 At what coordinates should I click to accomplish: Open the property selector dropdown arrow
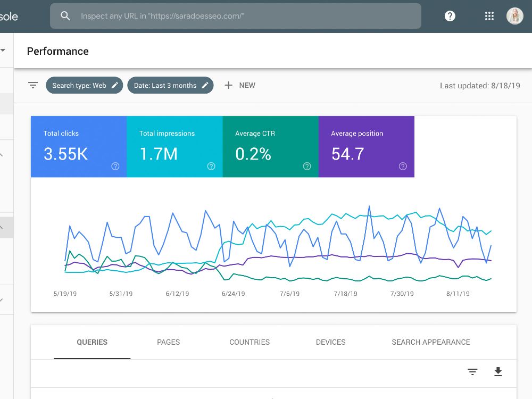(3, 50)
